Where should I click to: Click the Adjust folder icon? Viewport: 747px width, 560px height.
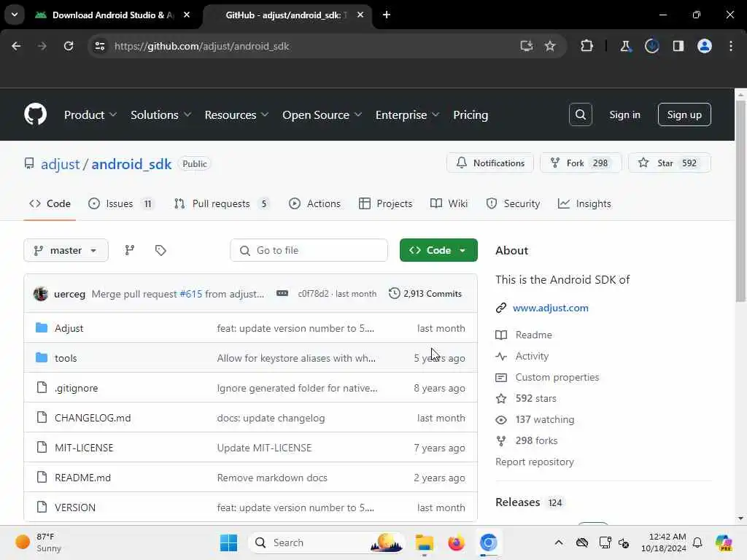pyautogui.click(x=42, y=327)
